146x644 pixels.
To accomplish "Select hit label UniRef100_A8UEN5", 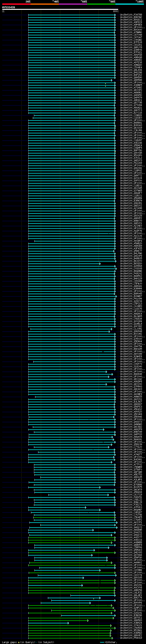I will (x=131, y=530).
